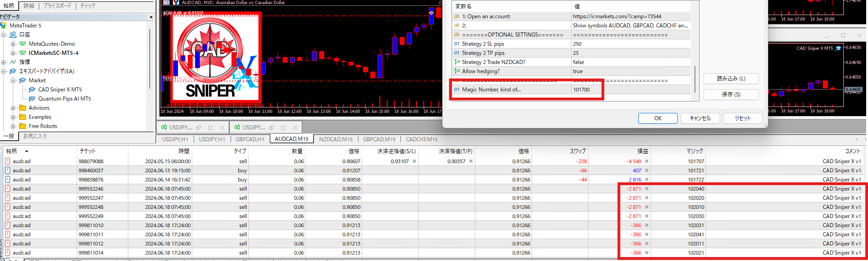
Task: Select the CADCHF,M15 chart tab
Action: pyautogui.click(x=421, y=139)
